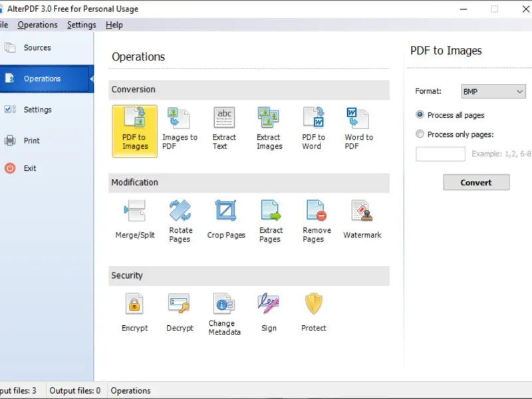532x399 pixels.
Task: Open Settings from the sidebar
Action: pos(47,110)
